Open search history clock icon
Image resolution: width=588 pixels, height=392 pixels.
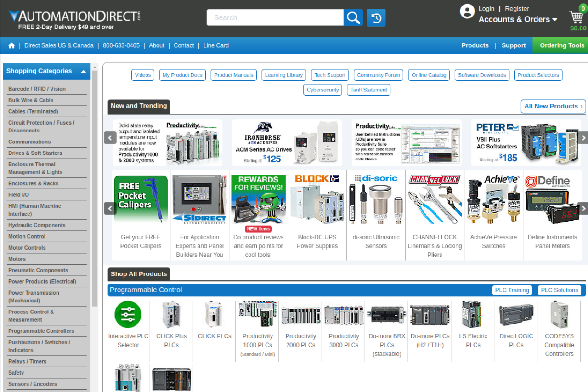pyautogui.click(x=376, y=18)
